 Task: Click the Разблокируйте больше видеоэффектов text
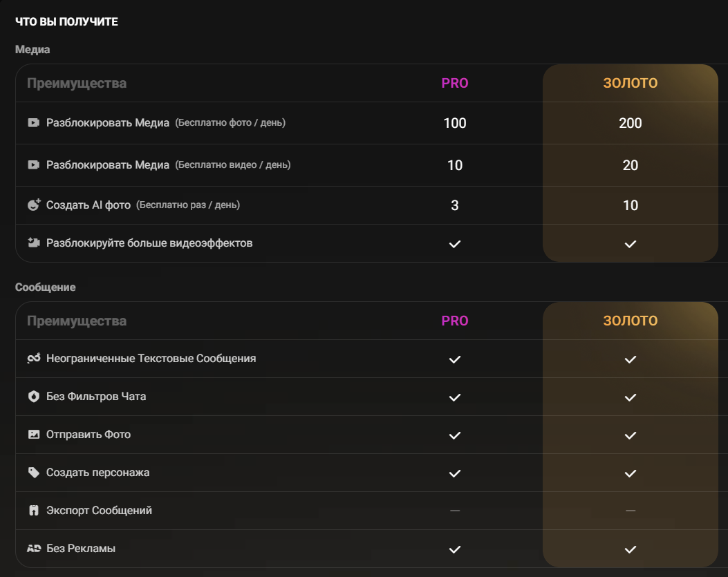click(149, 243)
